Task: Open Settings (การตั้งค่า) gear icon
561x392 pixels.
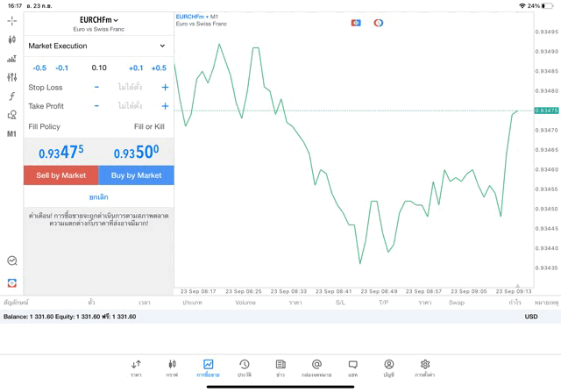Action: click(424, 367)
